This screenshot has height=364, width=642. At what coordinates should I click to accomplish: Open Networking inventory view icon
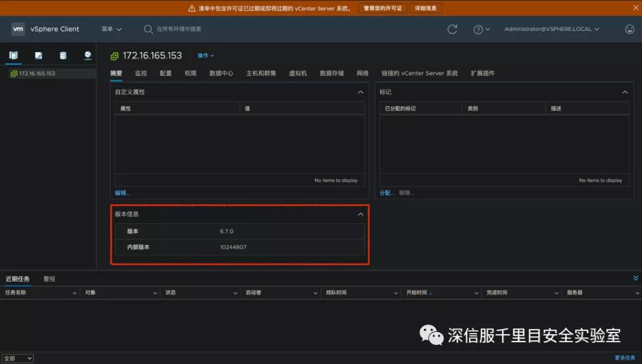click(87, 55)
